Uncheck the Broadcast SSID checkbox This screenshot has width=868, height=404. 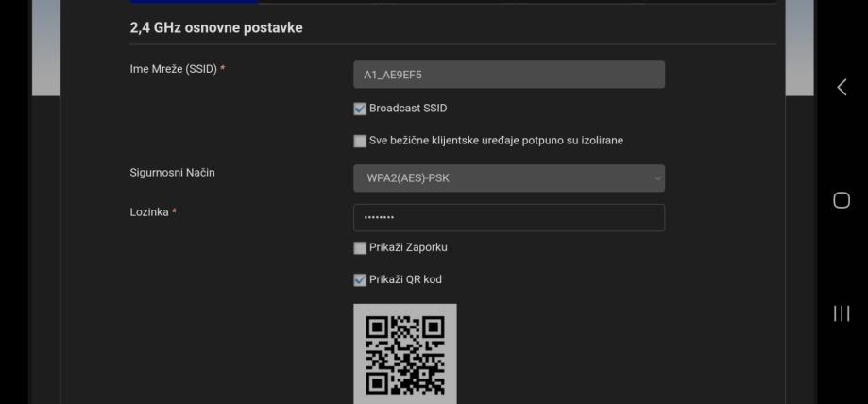[360, 109]
